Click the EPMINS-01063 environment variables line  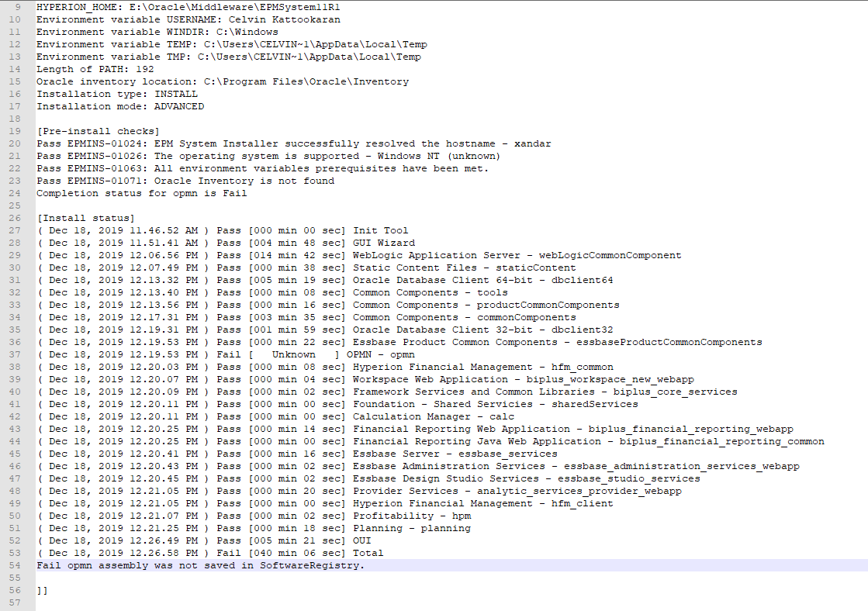(x=263, y=168)
